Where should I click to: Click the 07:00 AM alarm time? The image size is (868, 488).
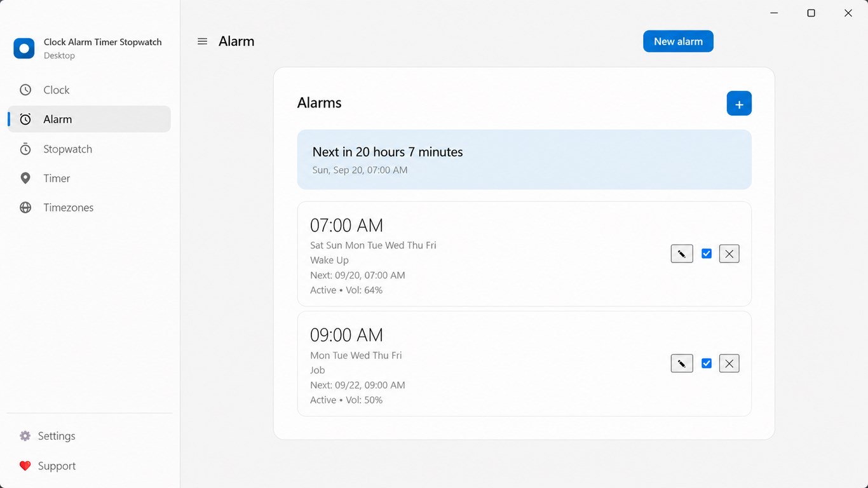point(347,226)
